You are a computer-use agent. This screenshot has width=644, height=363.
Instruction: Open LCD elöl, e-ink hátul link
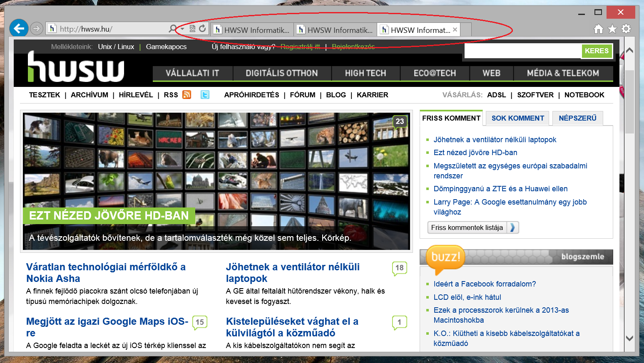pyautogui.click(x=467, y=297)
